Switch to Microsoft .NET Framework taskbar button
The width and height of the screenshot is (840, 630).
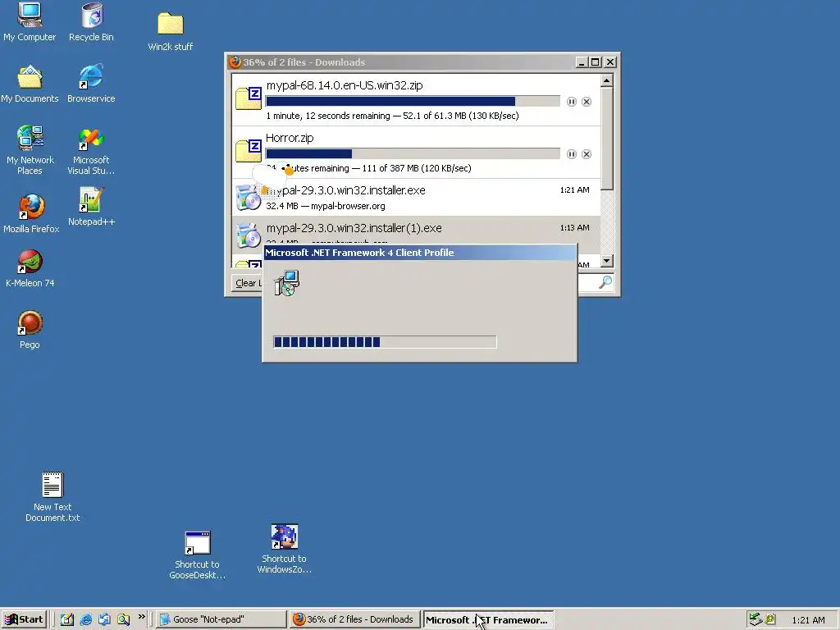tap(488, 620)
